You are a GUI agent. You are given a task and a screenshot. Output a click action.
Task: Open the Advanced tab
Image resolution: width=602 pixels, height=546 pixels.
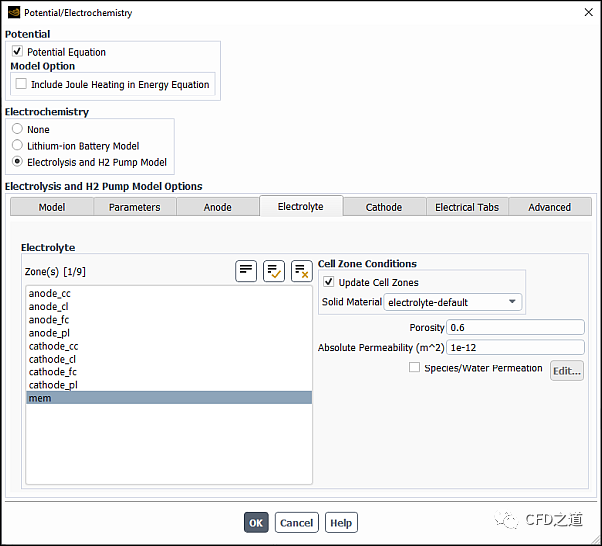tap(549, 207)
